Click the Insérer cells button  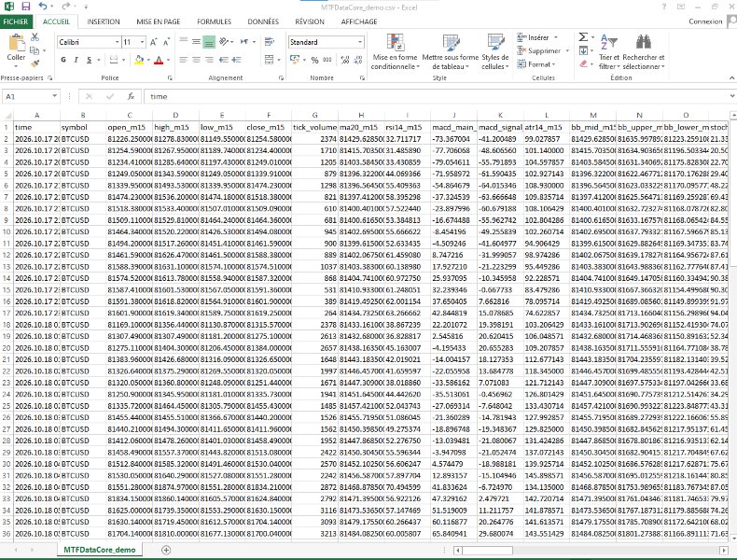tap(537, 37)
